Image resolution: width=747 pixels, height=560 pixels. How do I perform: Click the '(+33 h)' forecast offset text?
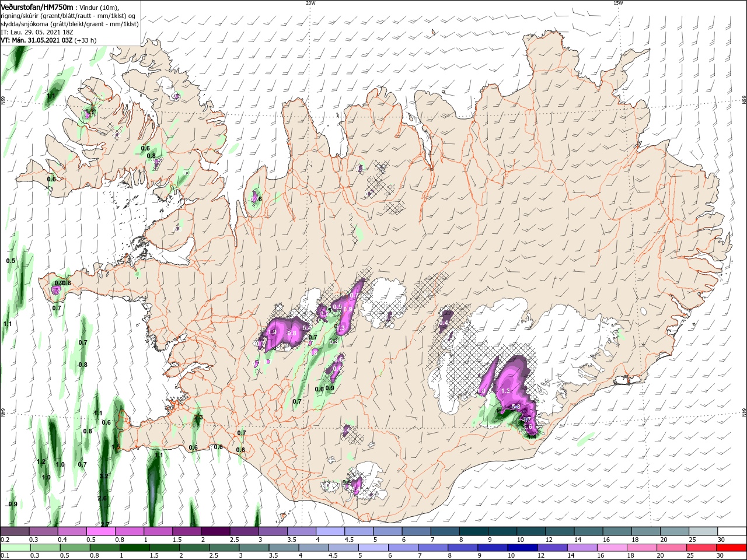point(86,40)
